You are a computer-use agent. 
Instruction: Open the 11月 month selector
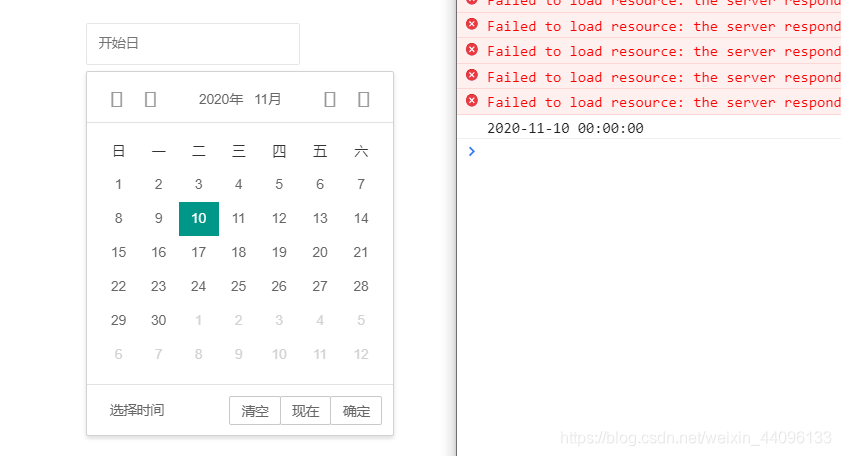[x=268, y=99]
